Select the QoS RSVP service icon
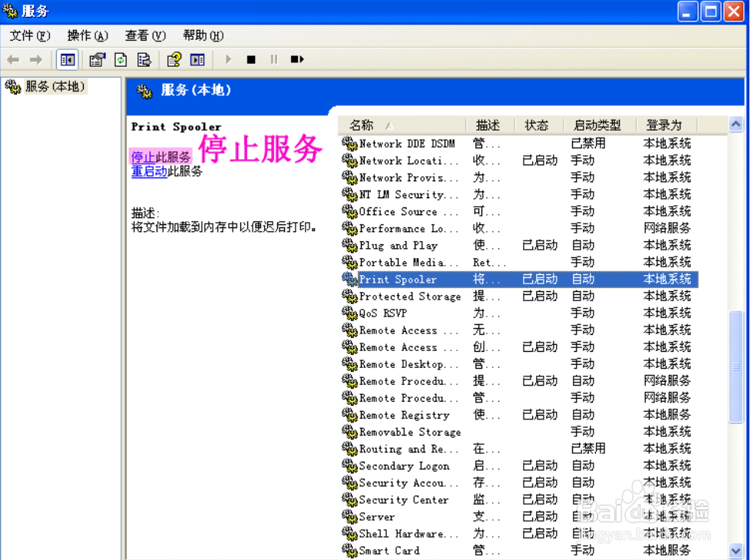 tap(349, 313)
